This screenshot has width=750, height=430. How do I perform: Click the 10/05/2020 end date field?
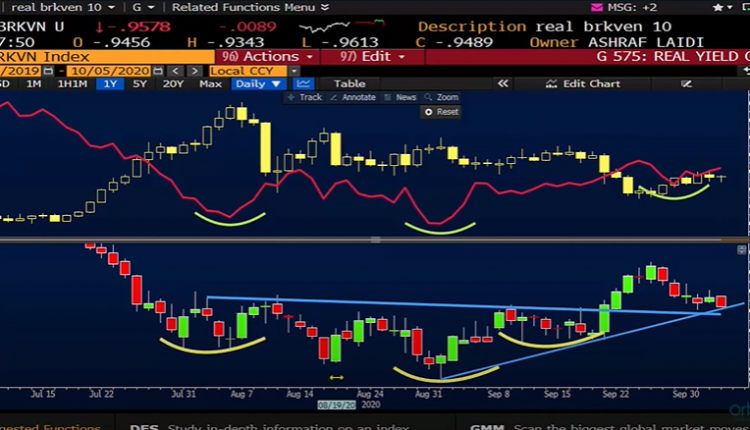coord(109,71)
